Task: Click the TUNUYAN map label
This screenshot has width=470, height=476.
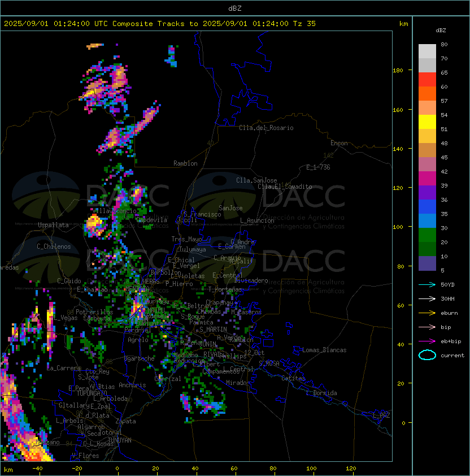Action: tap(120, 440)
